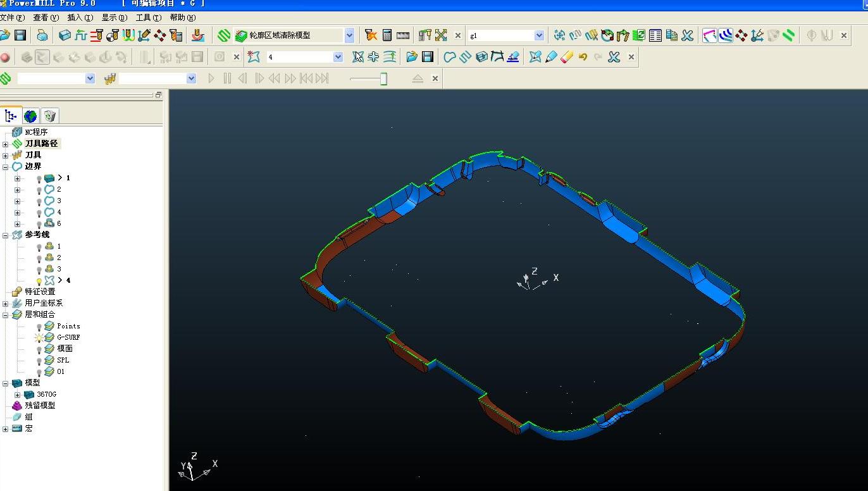Adjust the simulation speed slider handle
The height and width of the screenshot is (491, 868).
pos(383,78)
